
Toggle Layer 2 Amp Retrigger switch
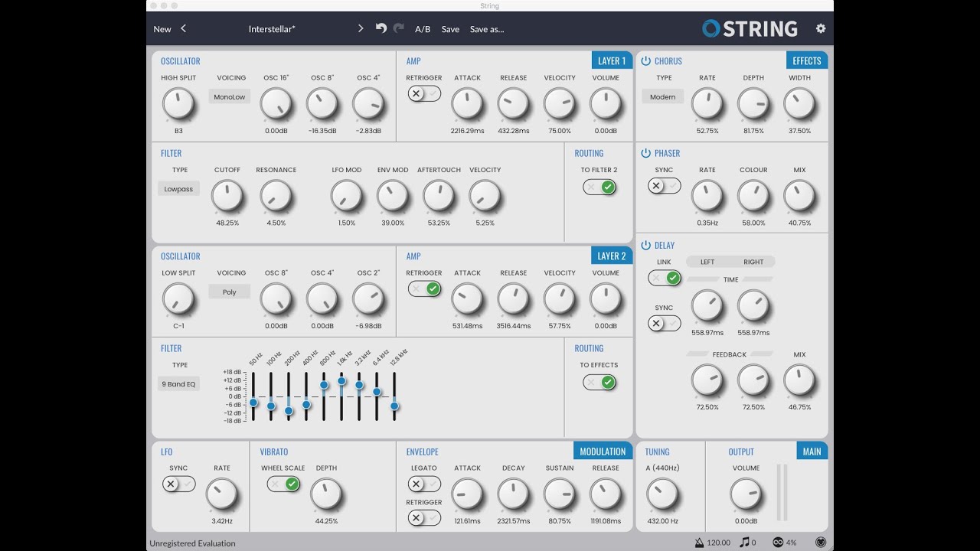pyautogui.click(x=424, y=289)
